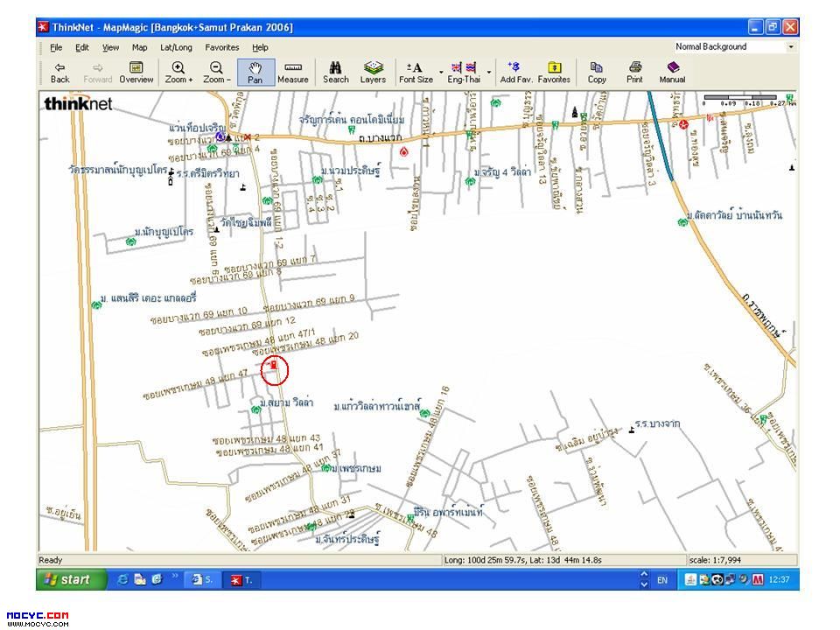Expand the quick launch chevron

175,577
